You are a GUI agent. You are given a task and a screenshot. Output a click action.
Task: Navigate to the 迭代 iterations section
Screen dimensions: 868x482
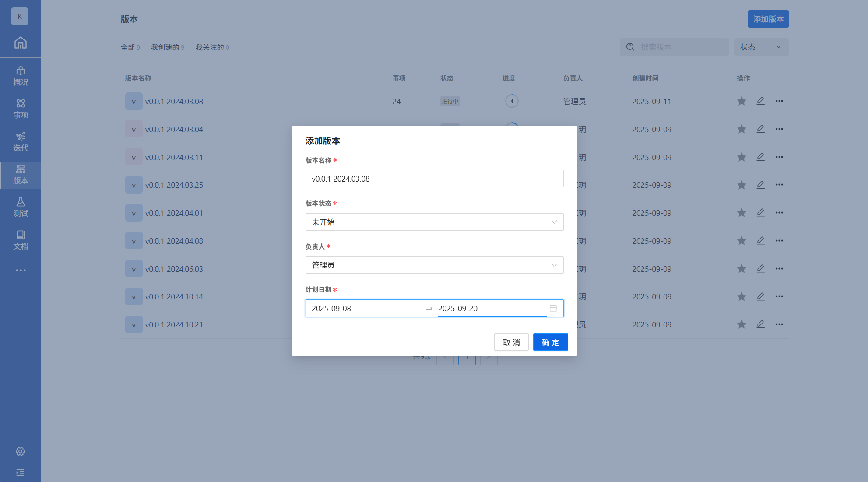[20, 142]
